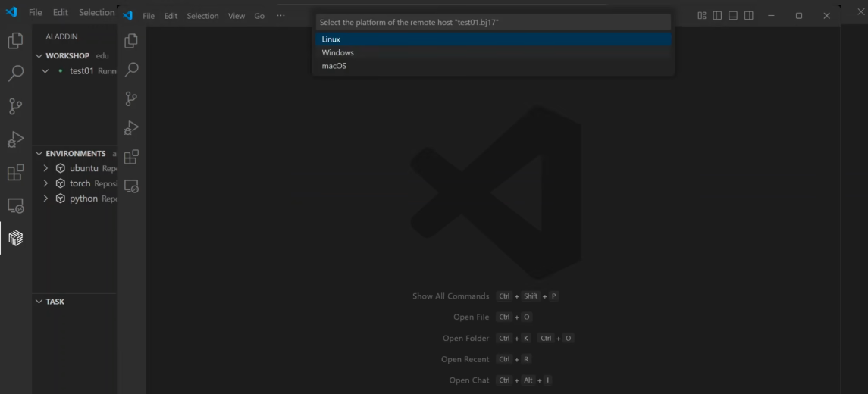Toggle the primary side bar in front window
Screen dimensions: 868x394
tap(717, 15)
